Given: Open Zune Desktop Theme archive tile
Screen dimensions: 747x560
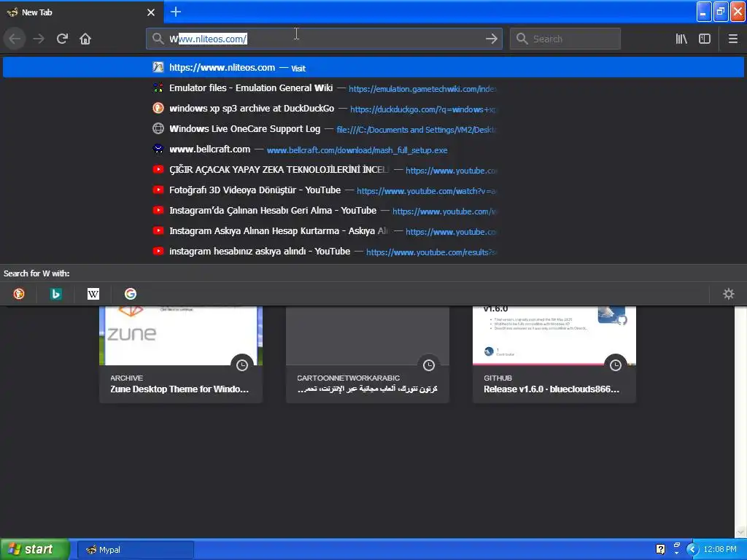Looking at the screenshot, I should [181, 355].
